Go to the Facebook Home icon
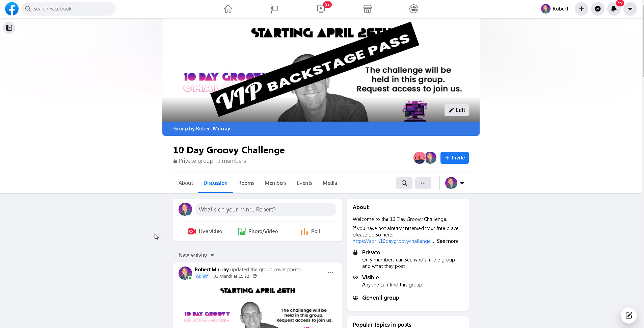Viewport: 644px width, 328px height. coord(228,9)
